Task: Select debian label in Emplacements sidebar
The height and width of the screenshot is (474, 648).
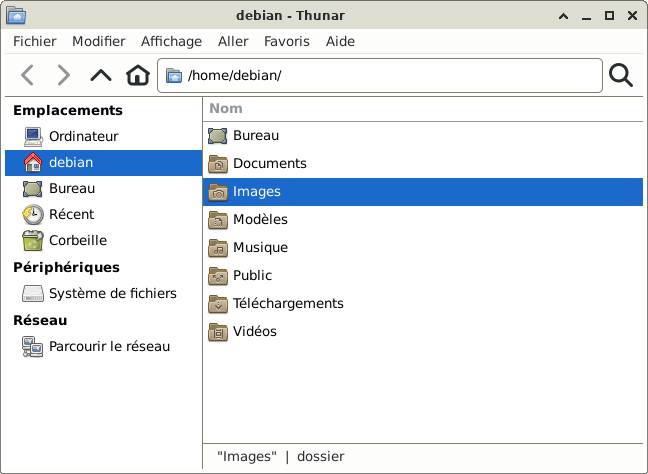Action: pos(71,162)
